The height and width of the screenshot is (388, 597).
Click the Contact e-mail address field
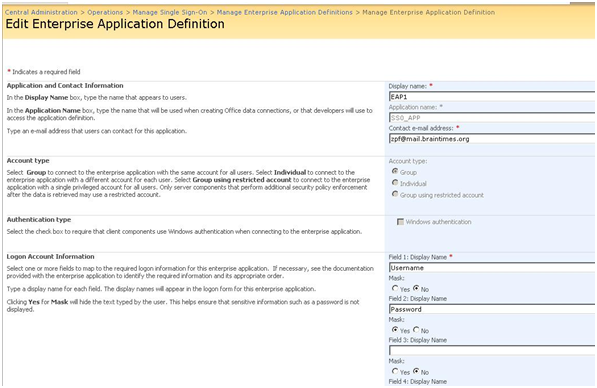tap(492, 139)
